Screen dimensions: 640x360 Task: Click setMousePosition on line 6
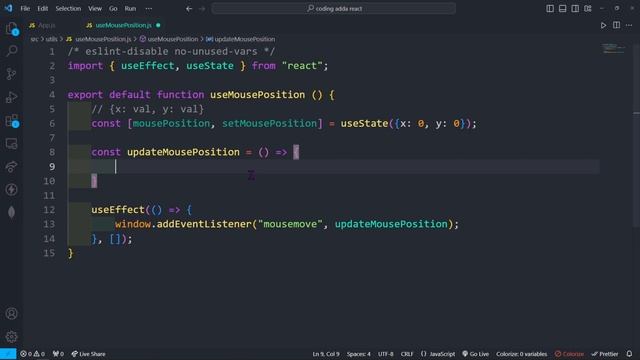pos(269,123)
